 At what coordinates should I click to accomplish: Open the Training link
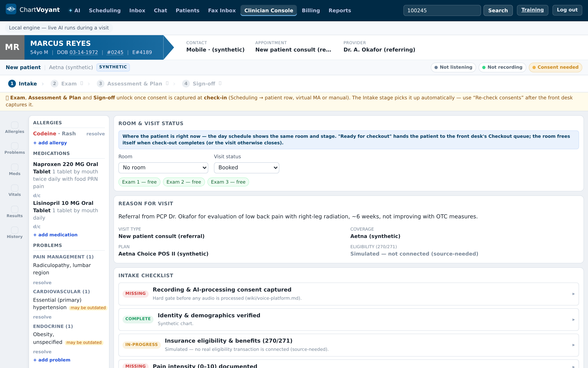click(x=532, y=10)
